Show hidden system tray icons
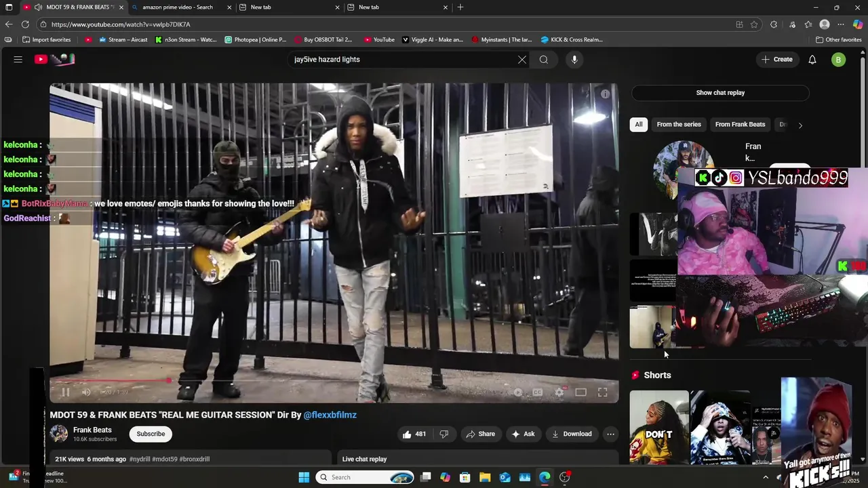868x488 pixels. pyautogui.click(x=766, y=477)
